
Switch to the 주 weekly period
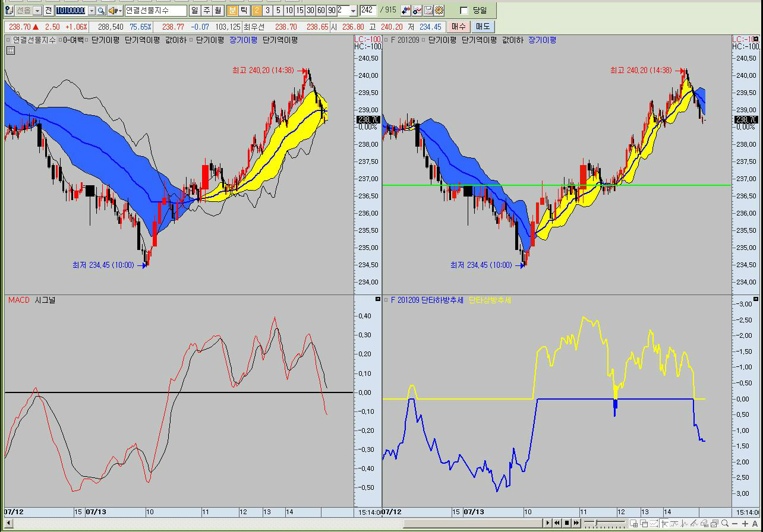coord(206,11)
